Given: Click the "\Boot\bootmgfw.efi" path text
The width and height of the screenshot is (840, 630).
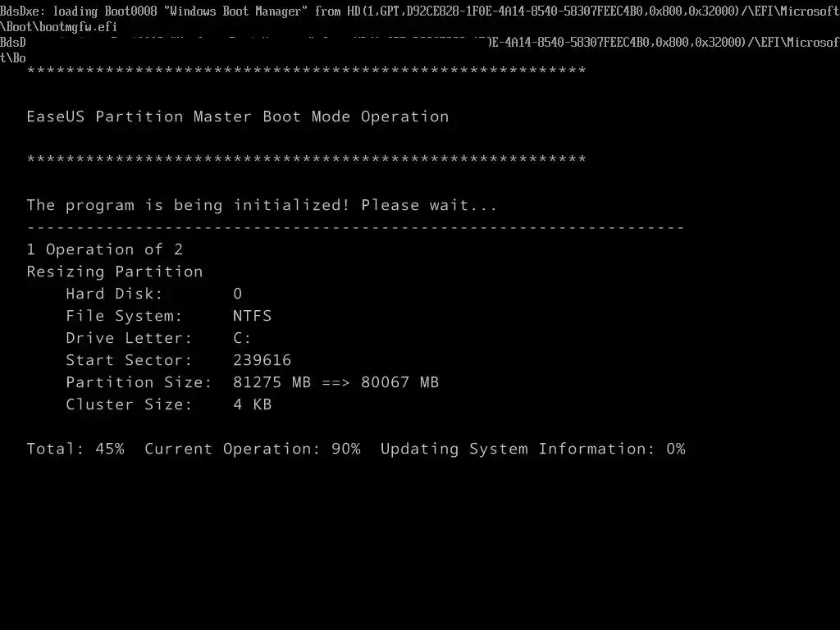Looking at the screenshot, I should tap(58, 27).
